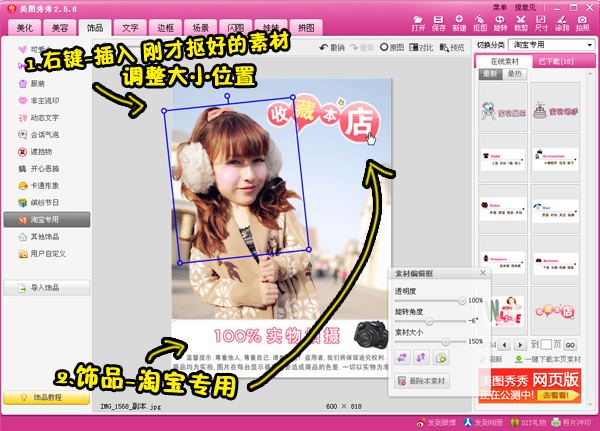Click the 导入饰品 import button

(x=47, y=289)
